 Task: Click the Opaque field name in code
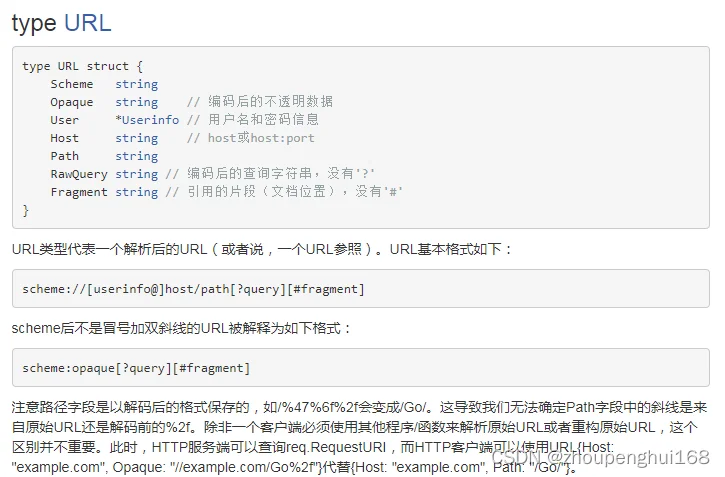coord(72,102)
